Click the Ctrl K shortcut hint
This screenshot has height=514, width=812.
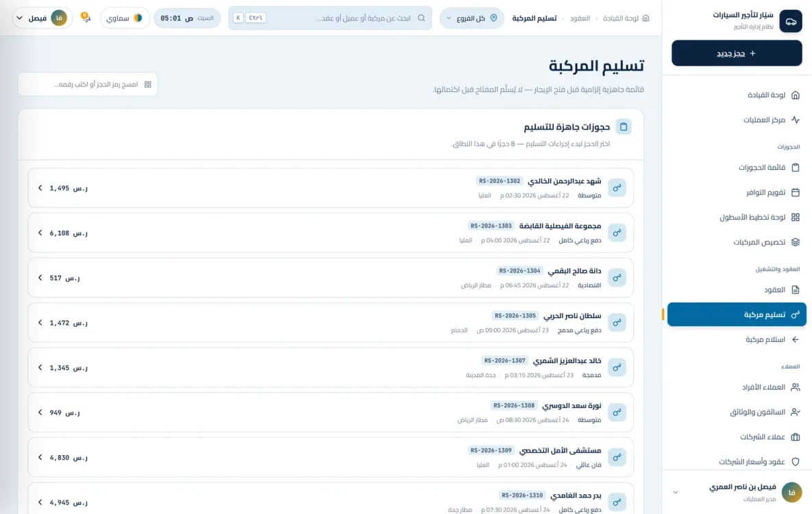tap(249, 18)
